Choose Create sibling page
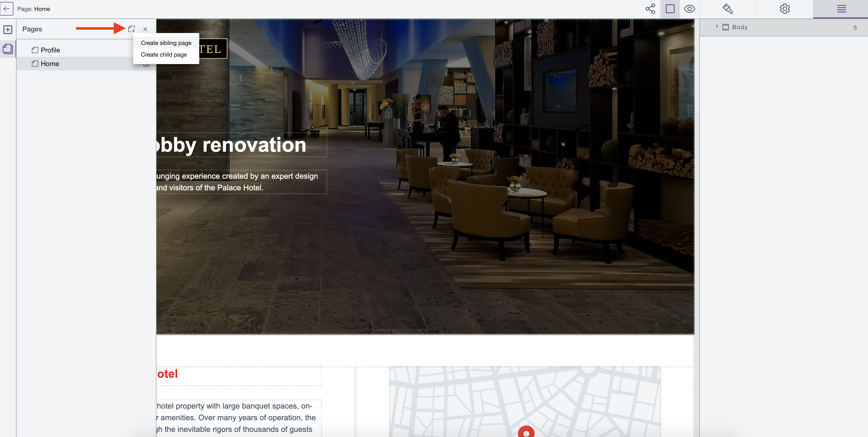 [166, 43]
